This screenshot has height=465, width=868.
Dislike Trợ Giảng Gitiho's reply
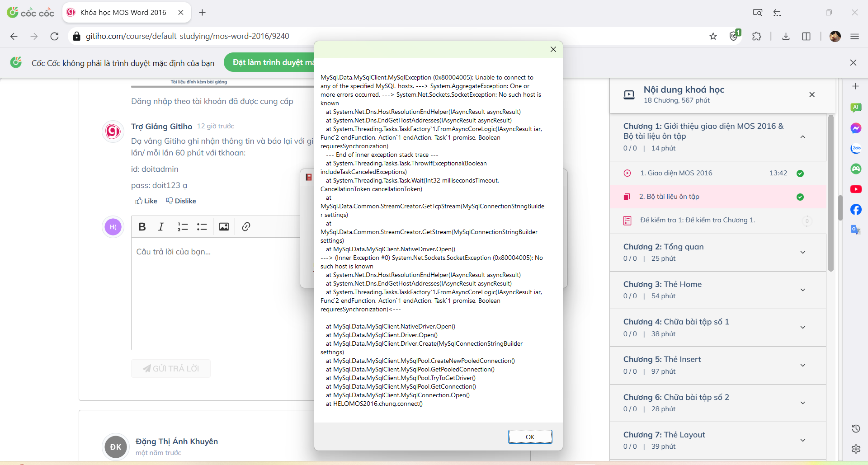pyautogui.click(x=181, y=201)
